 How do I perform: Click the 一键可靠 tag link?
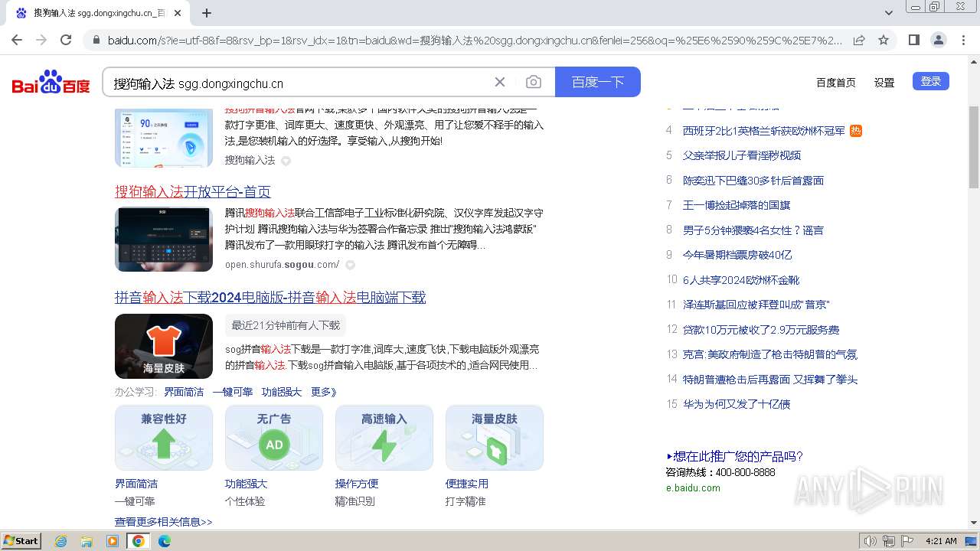(233, 392)
